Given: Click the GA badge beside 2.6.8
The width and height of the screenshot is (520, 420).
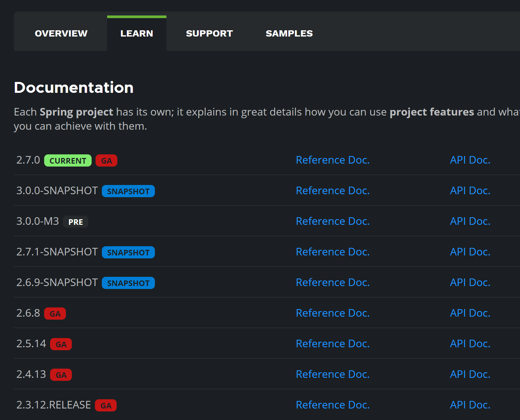Looking at the screenshot, I should point(55,314).
